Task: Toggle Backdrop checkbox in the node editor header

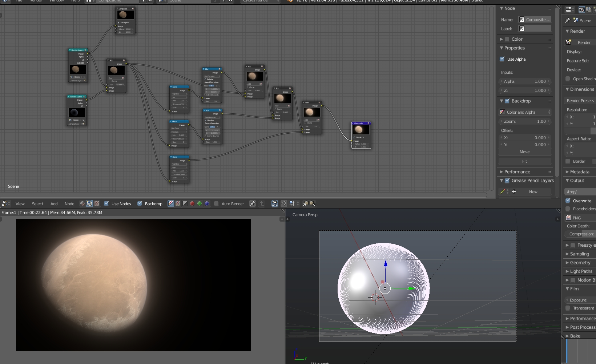Action: 140,203
